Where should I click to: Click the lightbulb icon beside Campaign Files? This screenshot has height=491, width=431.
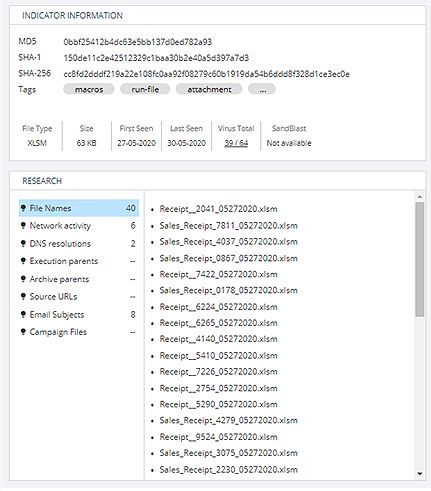click(x=23, y=332)
